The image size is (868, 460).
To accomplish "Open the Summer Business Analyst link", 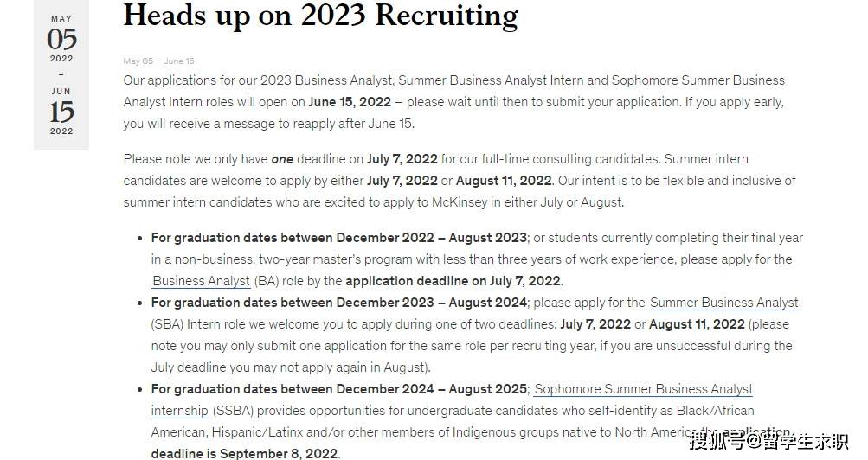I will 723,303.
